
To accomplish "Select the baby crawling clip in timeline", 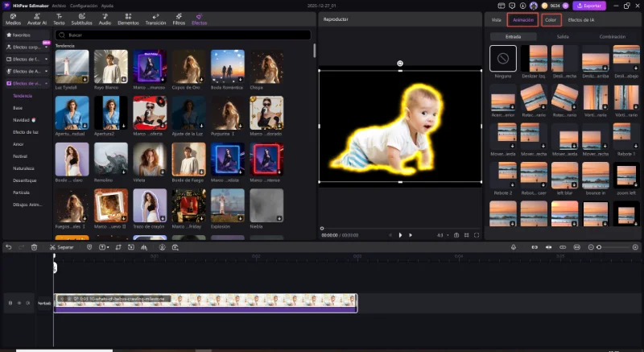I will click(x=205, y=303).
